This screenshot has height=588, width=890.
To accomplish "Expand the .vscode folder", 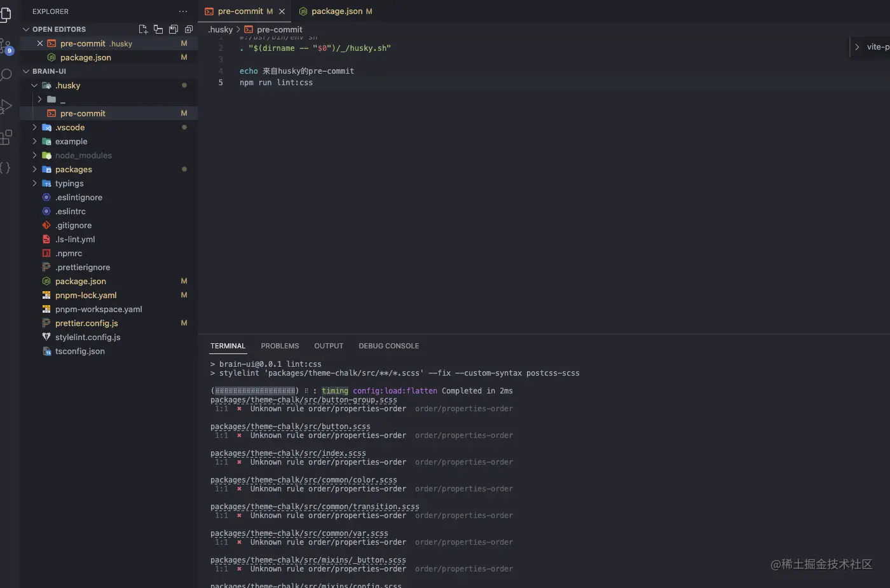I will (34, 127).
